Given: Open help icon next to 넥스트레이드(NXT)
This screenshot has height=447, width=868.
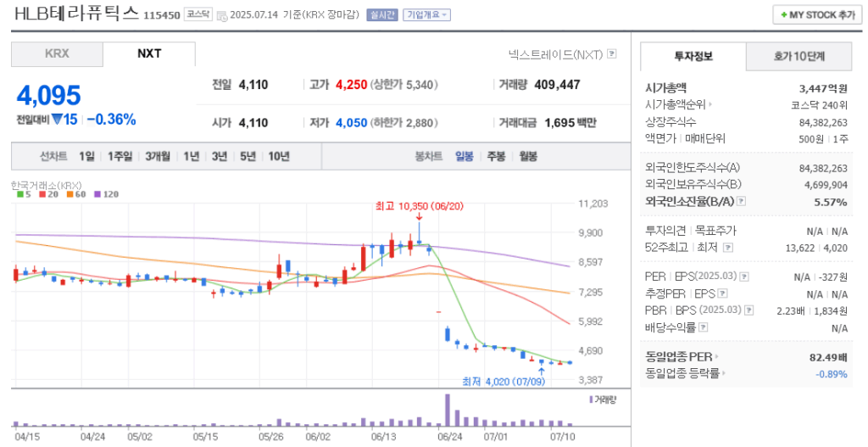Looking at the screenshot, I should 612,53.
